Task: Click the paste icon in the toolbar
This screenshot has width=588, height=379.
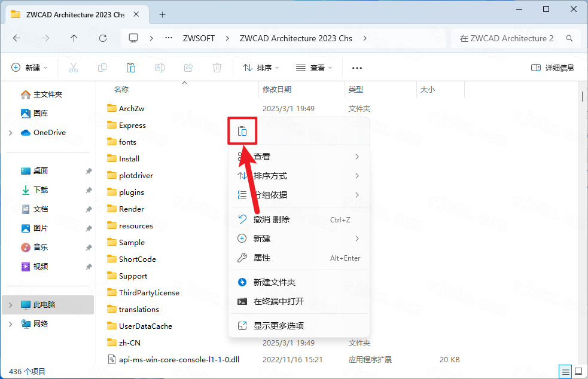Action: pos(131,68)
